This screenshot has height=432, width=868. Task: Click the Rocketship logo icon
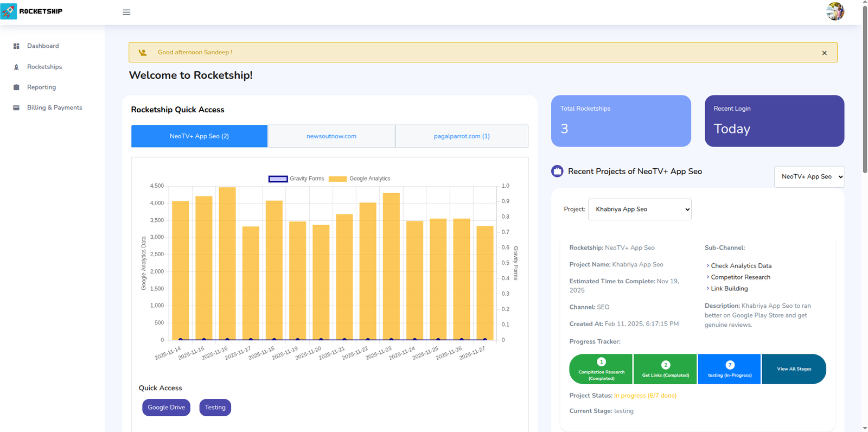pos(9,11)
